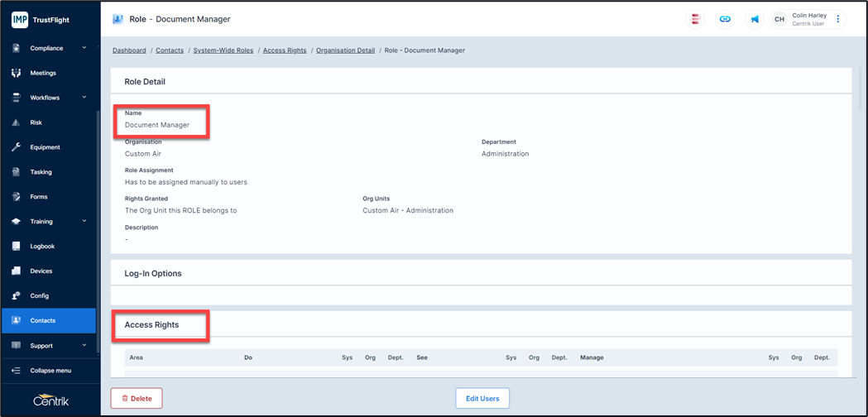
Task: Open Tasking from the sidebar
Action: [41, 172]
